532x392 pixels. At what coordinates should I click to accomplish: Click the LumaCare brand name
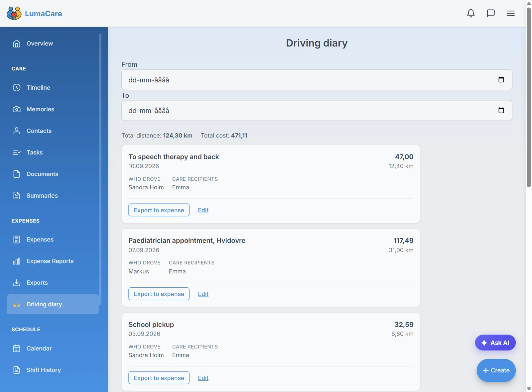(x=44, y=14)
